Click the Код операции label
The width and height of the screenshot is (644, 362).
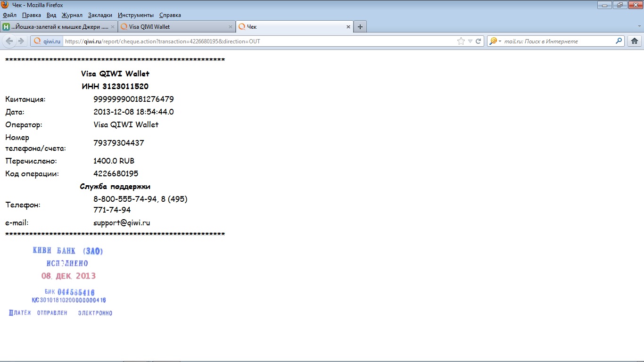click(x=32, y=173)
